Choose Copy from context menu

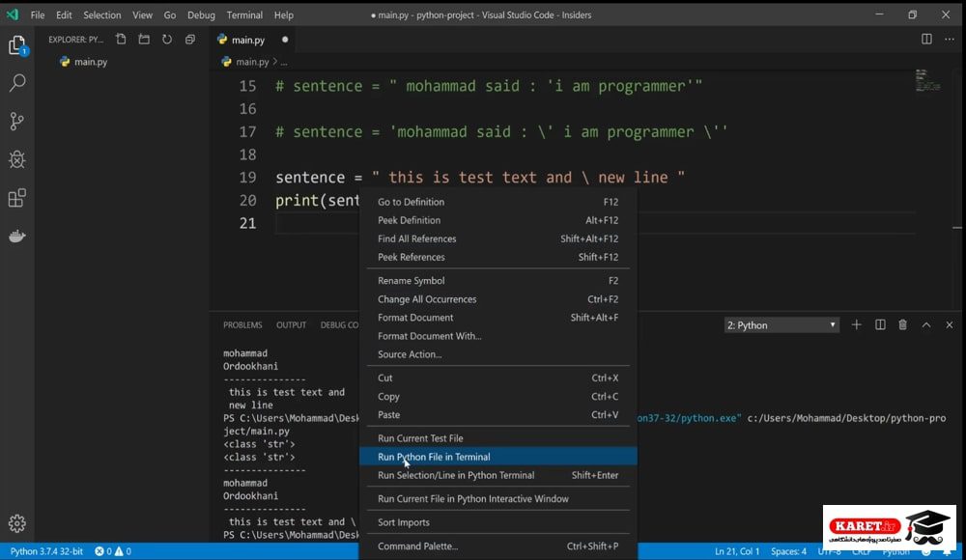pos(497,396)
